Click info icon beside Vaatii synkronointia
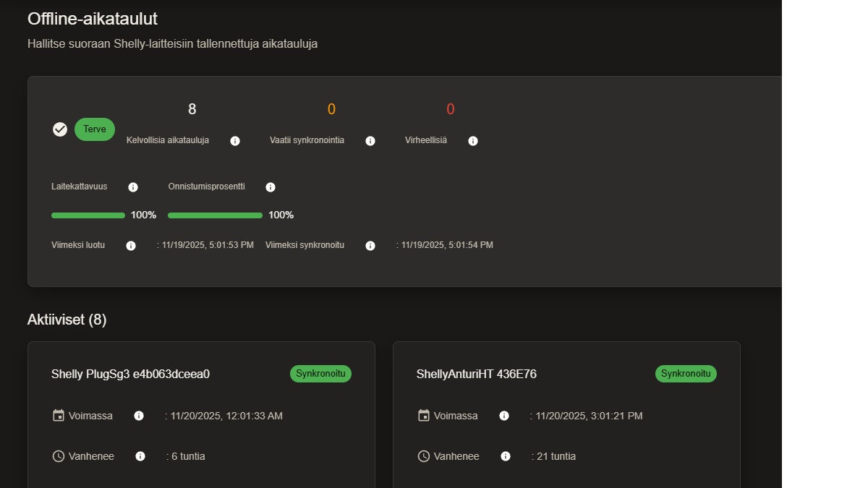This screenshot has height=488, width=868. [370, 141]
